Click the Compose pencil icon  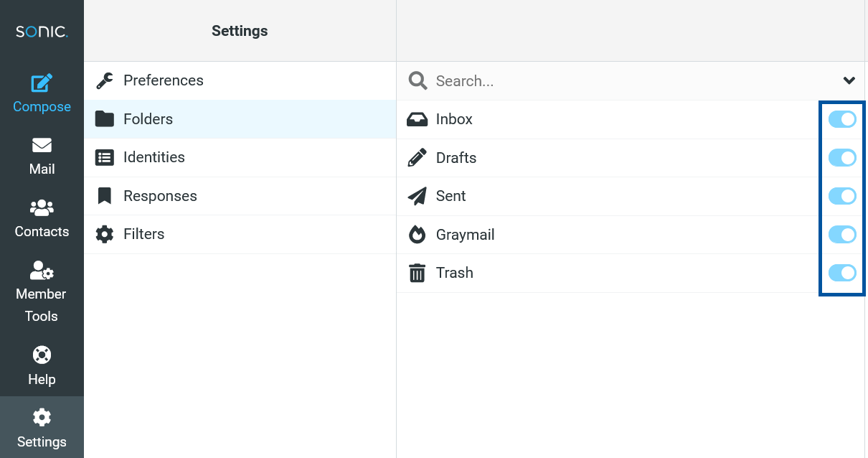(x=42, y=83)
